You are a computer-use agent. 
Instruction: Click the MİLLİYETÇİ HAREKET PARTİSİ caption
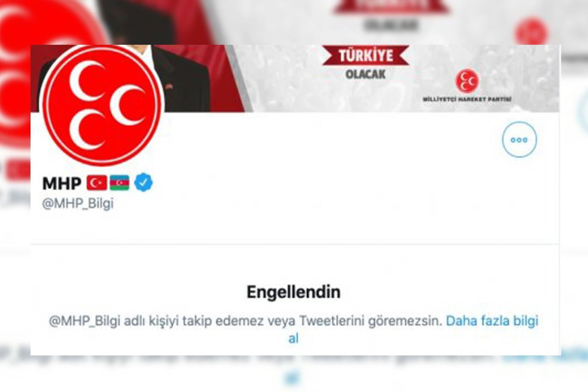[467, 99]
